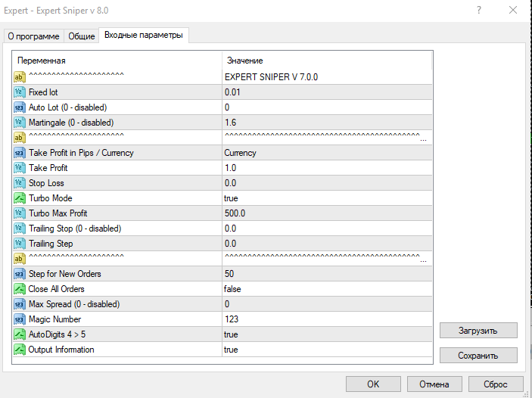Click the Close All Orders boolean icon
This screenshot has width=532, height=398.
[x=20, y=289]
